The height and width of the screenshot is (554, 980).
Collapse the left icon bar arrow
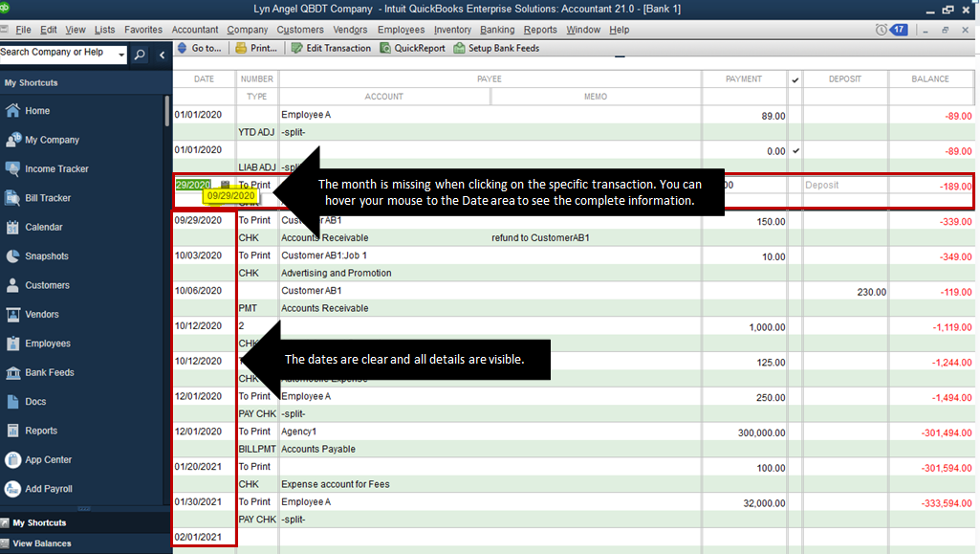coord(162,55)
